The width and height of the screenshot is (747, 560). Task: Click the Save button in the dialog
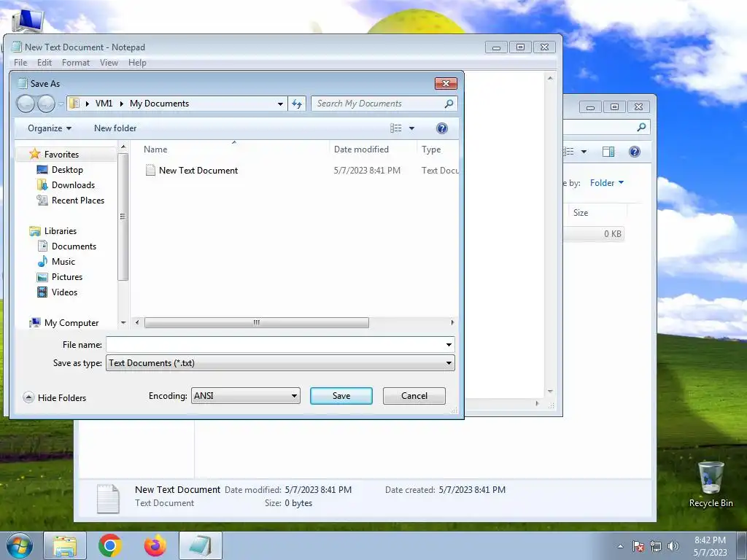tap(341, 396)
